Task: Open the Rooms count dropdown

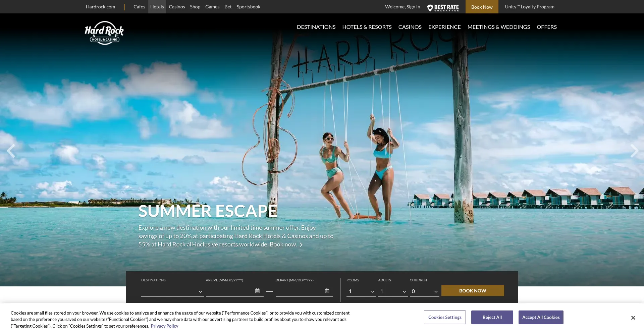Action: pyautogui.click(x=361, y=291)
